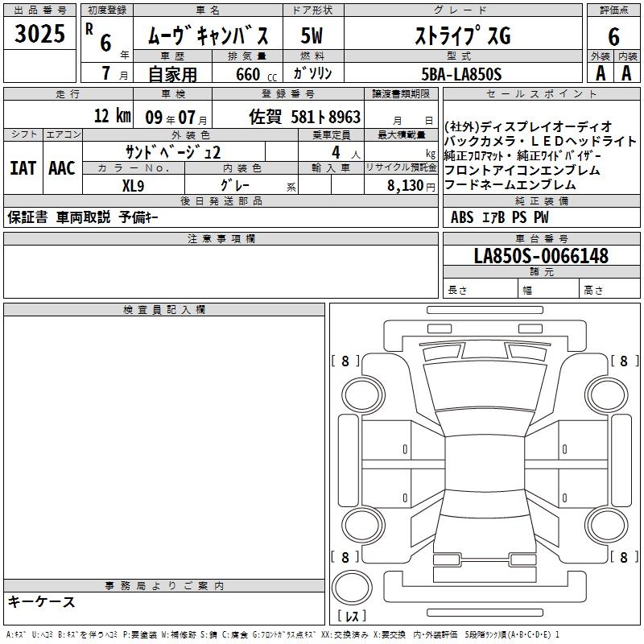Click ABS in genuine equipment
The image size is (644, 644).
pyautogui.click(x=461, y=217)
